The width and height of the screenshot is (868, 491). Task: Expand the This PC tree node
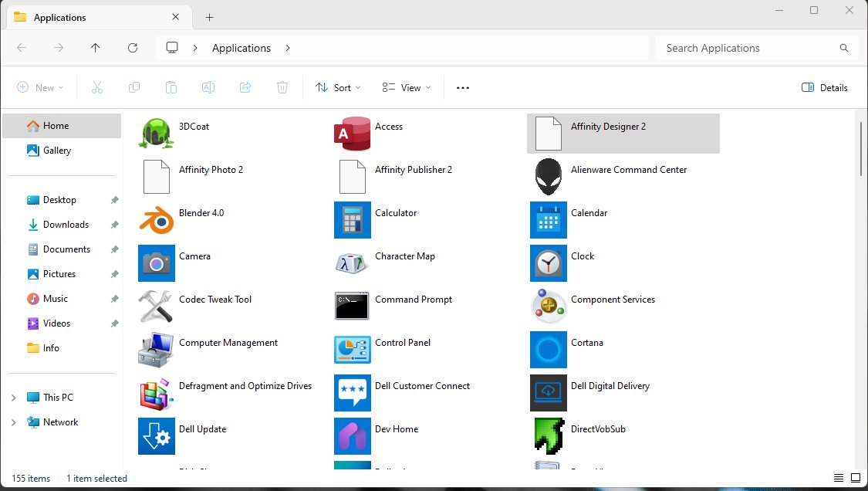click(x=13, y=398)
